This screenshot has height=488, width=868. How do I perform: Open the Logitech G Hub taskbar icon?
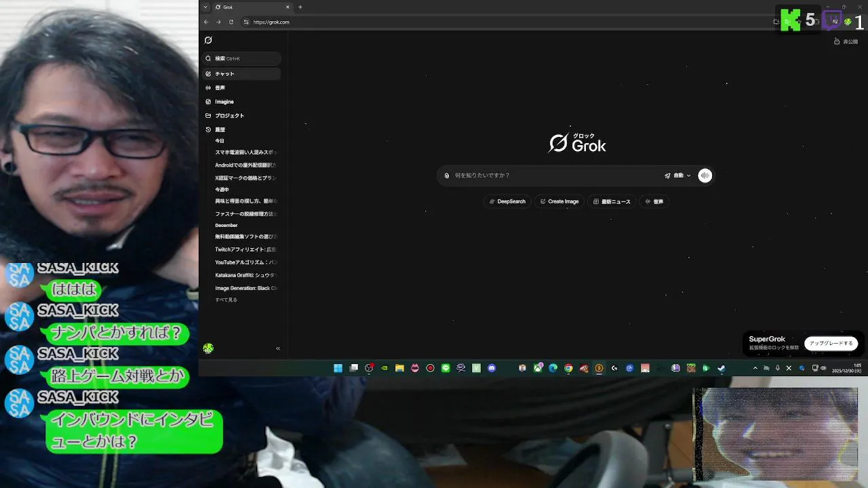(x=614, y=368)
